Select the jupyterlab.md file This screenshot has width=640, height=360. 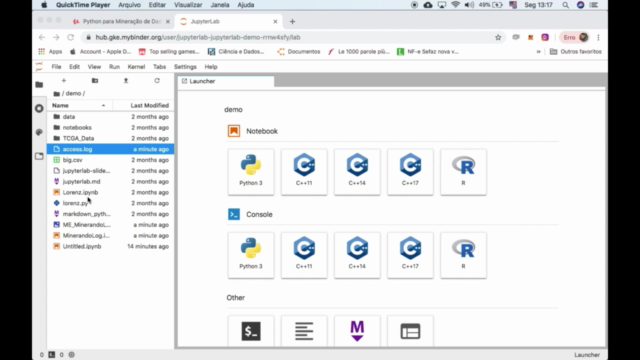(110, 182)
